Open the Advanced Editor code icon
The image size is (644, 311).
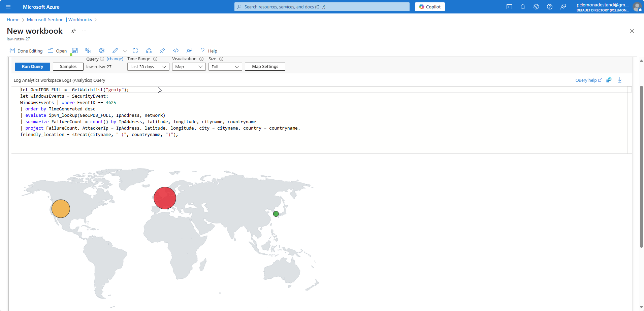(x=176, y=50)
